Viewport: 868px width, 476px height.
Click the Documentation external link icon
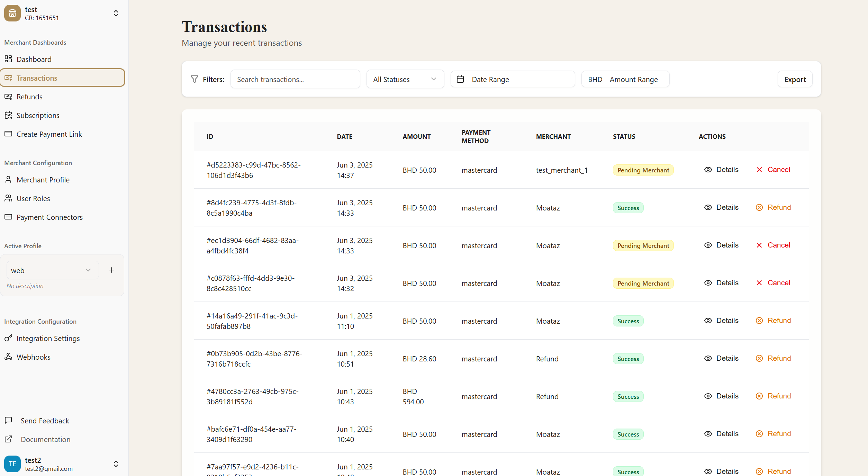pyautogui.click(x=8, y=439)
